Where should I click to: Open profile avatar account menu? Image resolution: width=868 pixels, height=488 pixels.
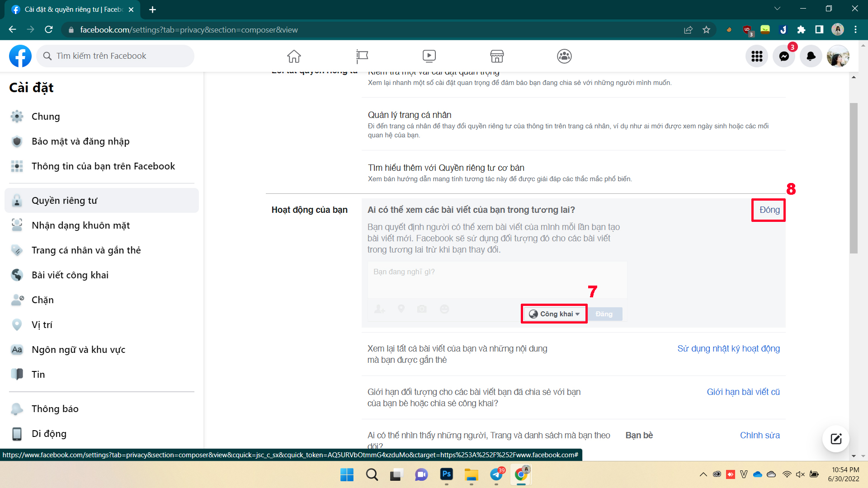pos(838,56)
